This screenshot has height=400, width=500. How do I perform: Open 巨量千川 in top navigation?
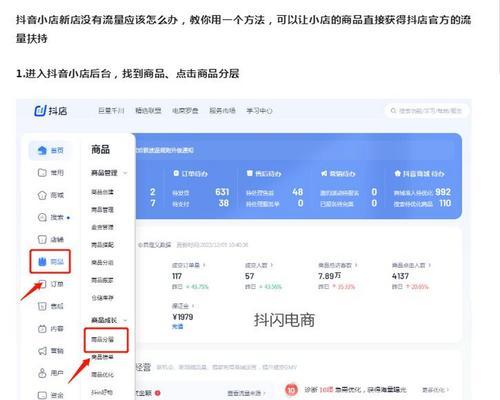pyautogui.click(x=111, y=111)
